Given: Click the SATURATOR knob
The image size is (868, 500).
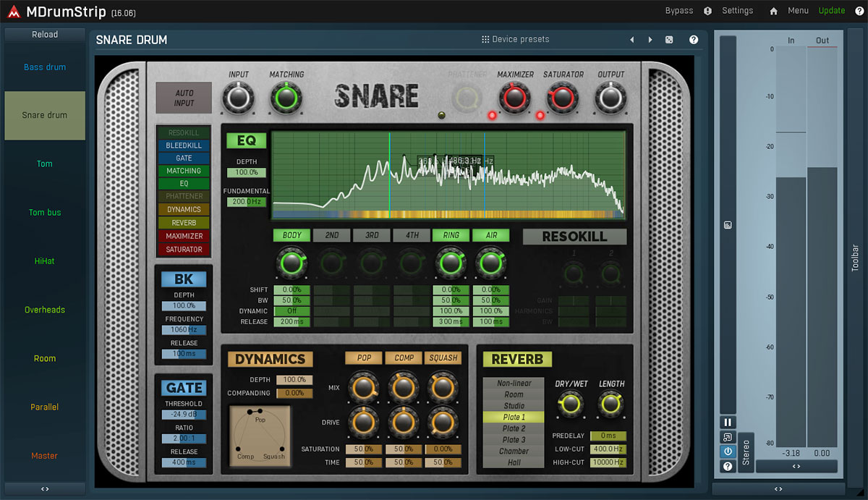Looking at the screenshot, I should 563,97.
